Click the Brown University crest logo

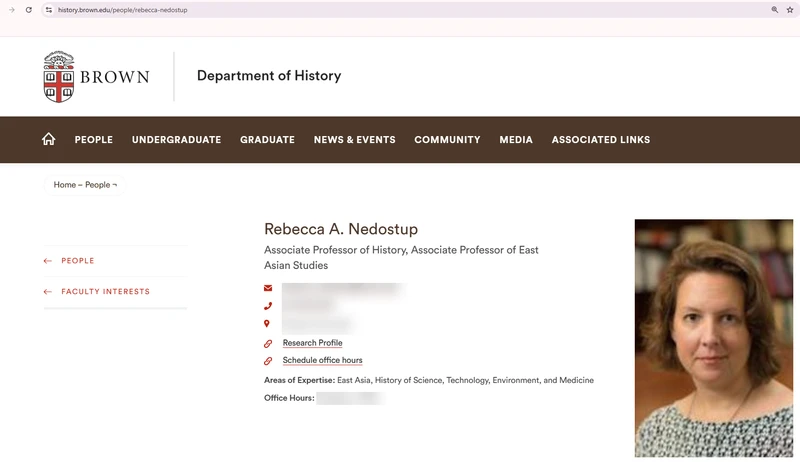(59, 76)
